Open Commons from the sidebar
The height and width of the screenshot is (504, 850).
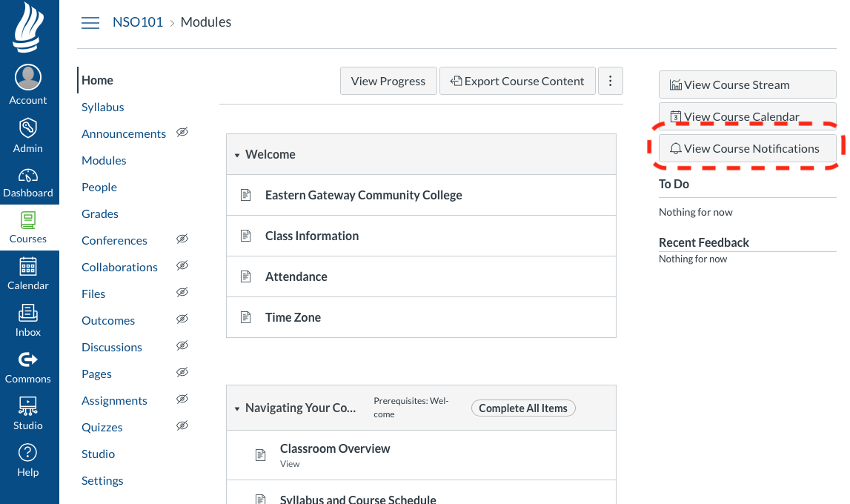click(28, 360)
